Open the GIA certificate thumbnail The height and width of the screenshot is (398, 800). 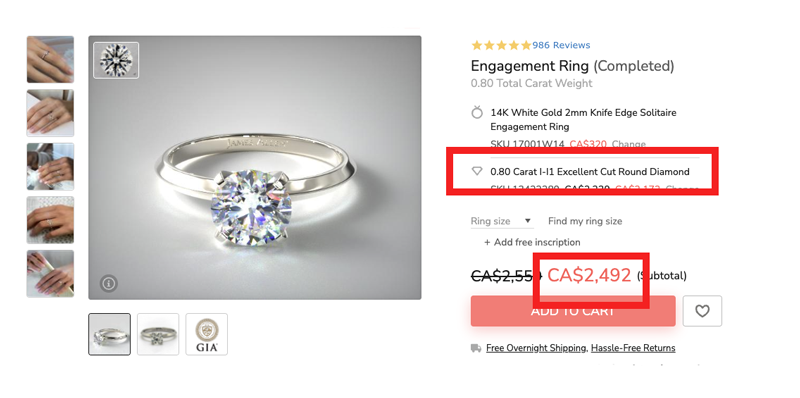click(207, 334)
